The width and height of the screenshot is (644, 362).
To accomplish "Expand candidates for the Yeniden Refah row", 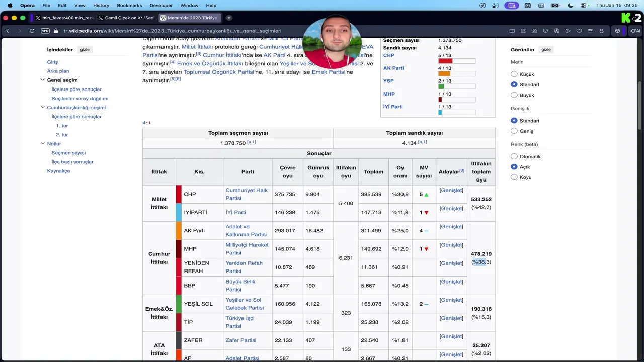I will coord(451,263).
